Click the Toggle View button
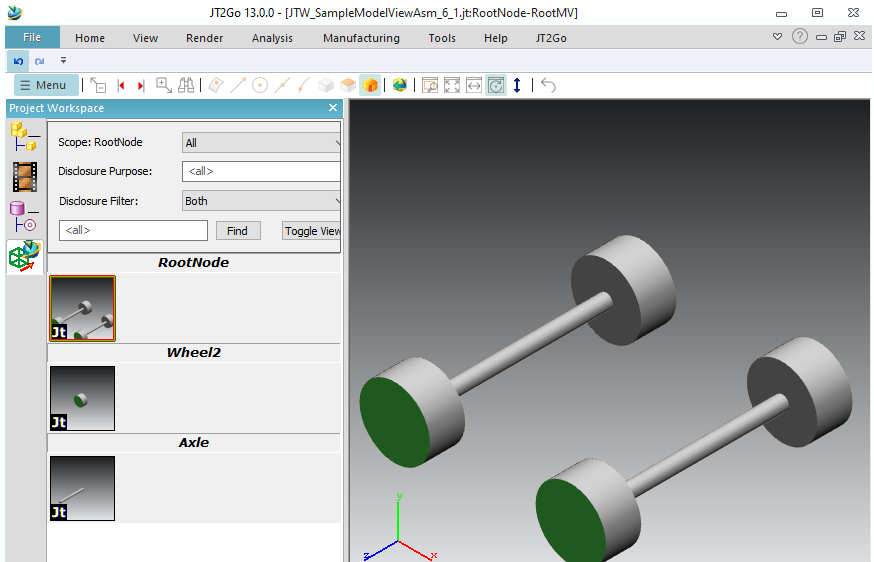This screenshot has height=562, width=874. [312, 231]
